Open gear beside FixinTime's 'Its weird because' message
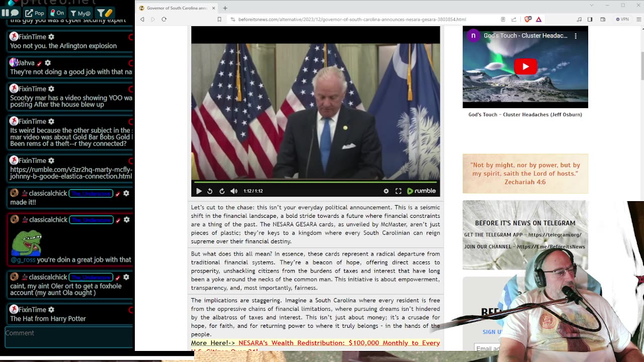The image size is (644, 362). tap(51, 121)
